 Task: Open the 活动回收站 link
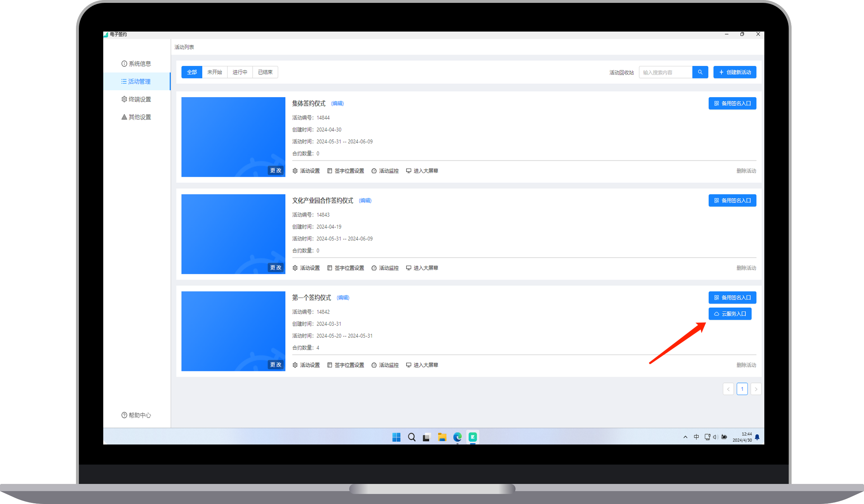(622, 72)
